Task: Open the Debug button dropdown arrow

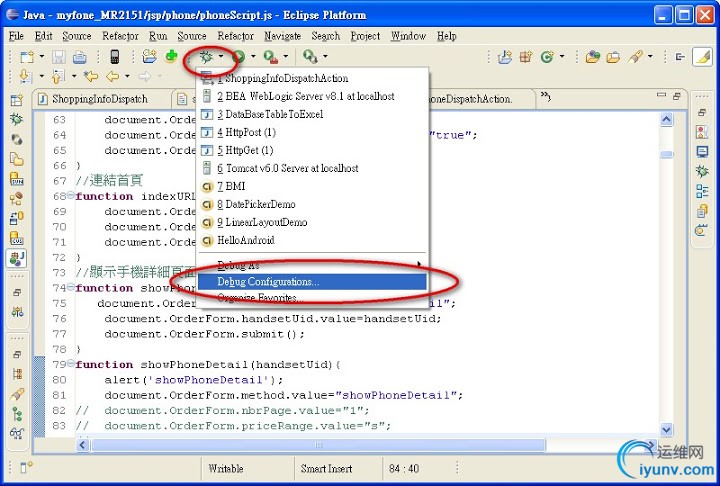Action: pos(221,57)
